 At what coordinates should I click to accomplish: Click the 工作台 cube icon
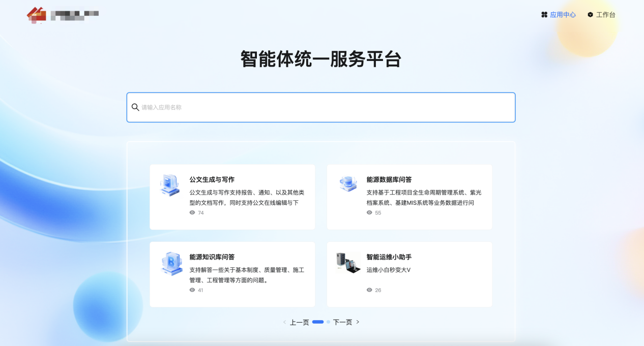coord(591,15)
